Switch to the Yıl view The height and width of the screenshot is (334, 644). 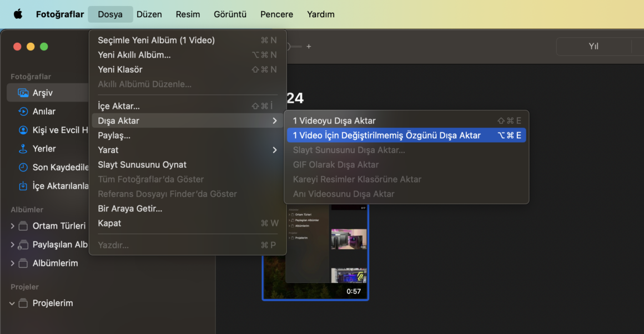593,47
